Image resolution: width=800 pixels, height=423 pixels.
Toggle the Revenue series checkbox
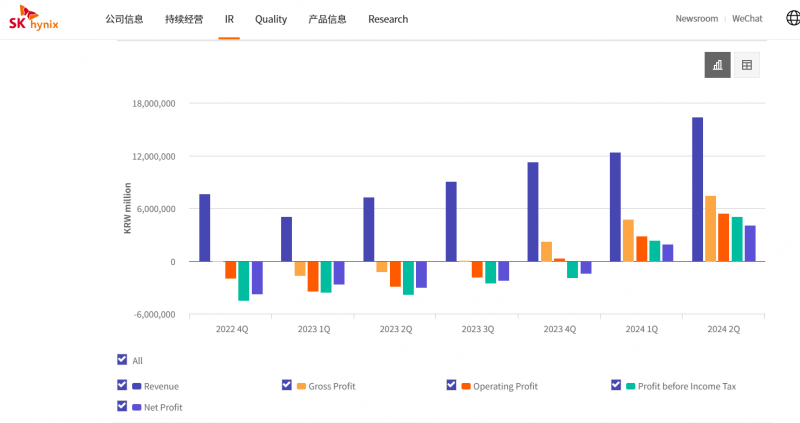(122, 385)
